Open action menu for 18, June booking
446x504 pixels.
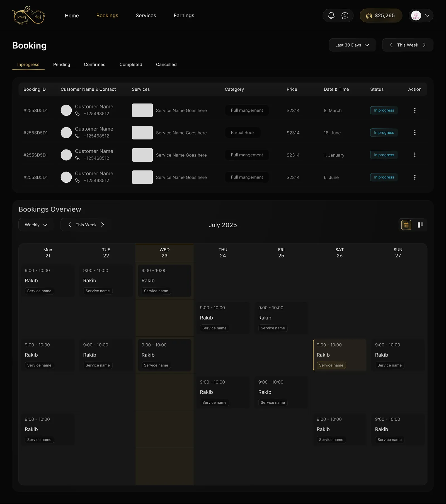point(415,133)
